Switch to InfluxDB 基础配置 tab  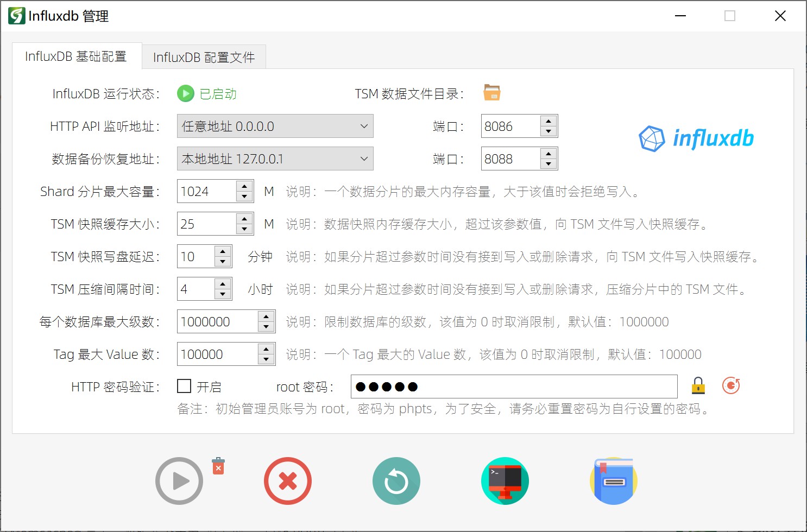[x=76, y=56]
